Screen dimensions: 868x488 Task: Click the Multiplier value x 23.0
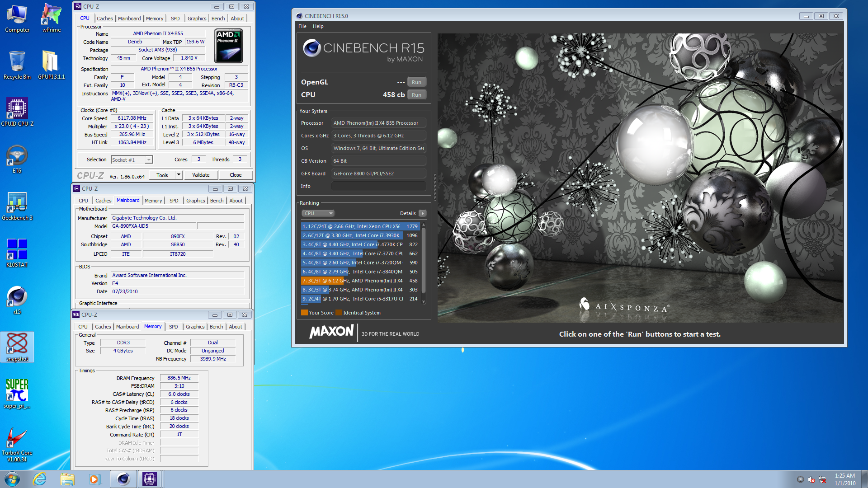coord(132,126)
